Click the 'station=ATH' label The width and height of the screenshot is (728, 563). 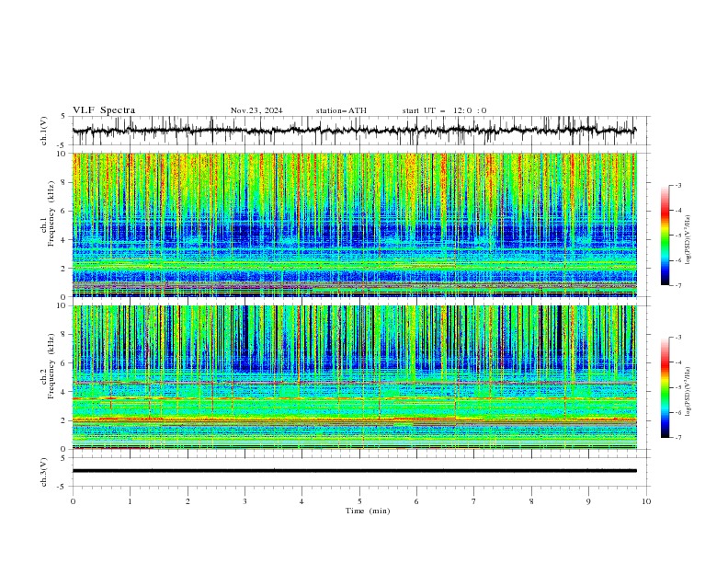point(341,110)
